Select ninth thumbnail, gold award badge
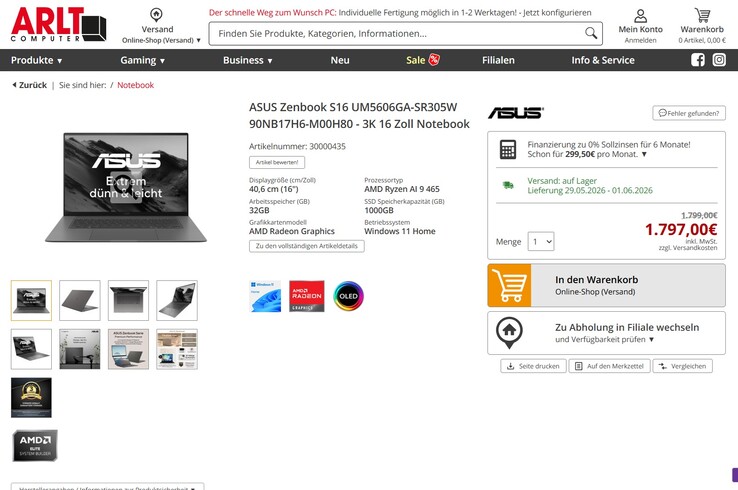Viewport: 738px width, 490px height. (31, 397)
